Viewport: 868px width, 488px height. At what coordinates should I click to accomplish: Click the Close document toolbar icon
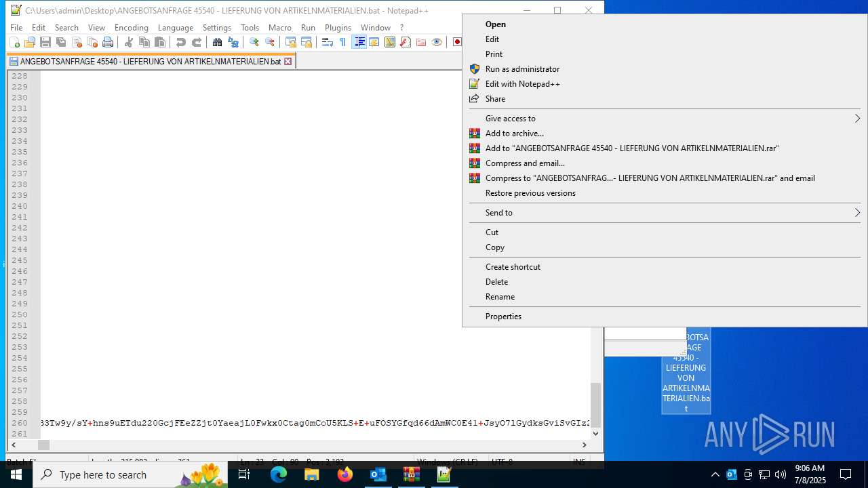[77, 42]
